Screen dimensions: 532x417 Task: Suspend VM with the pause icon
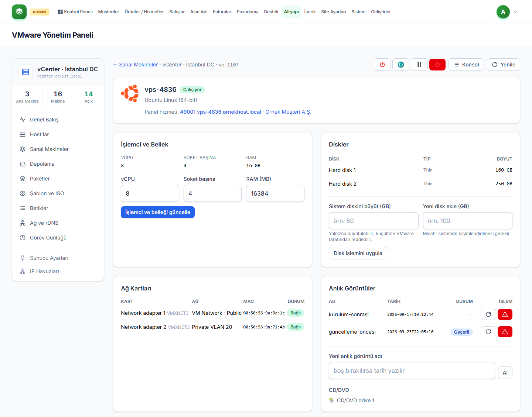pos(419,65)
